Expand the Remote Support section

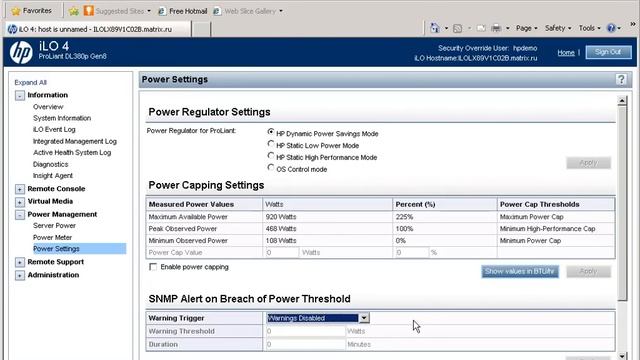pos(20,262)
